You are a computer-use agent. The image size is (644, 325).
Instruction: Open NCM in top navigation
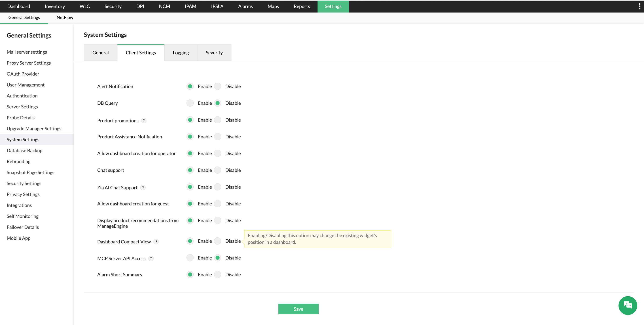(x=164, y=6)
